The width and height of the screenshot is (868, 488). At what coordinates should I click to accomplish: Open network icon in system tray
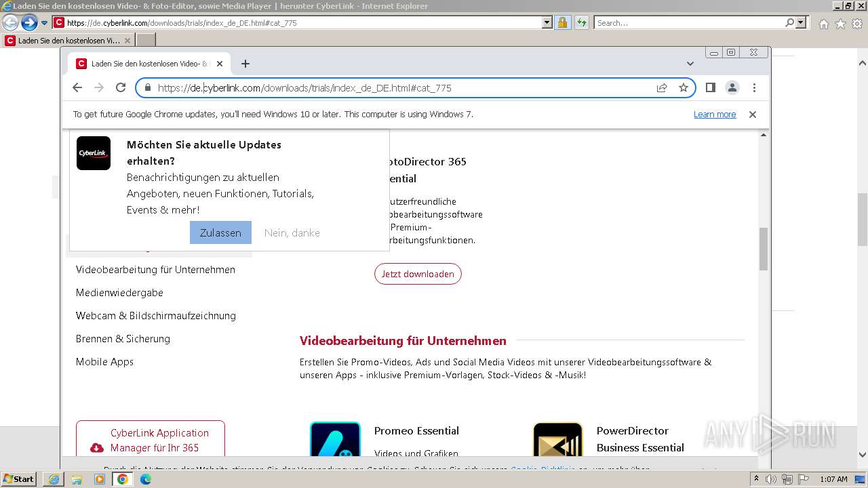click(x=787, y=479)
